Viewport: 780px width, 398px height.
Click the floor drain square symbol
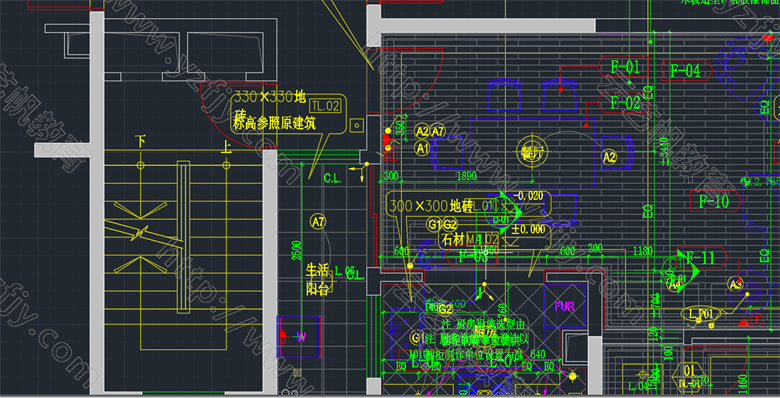pyautogui.click(x=356, y=126)
